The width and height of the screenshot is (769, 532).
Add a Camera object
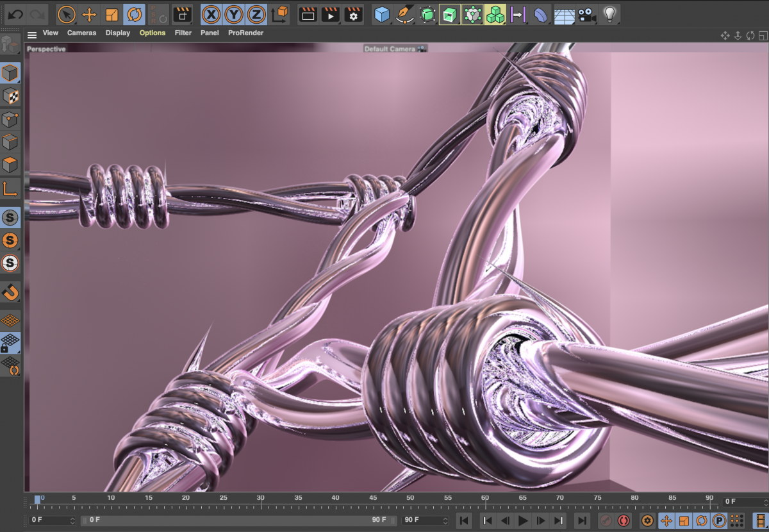pyautogui.click(x=586, y=14)
